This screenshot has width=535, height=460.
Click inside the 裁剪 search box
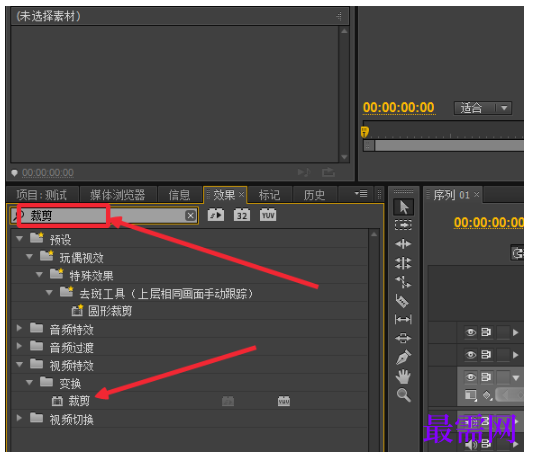click(x=104, y=216)
